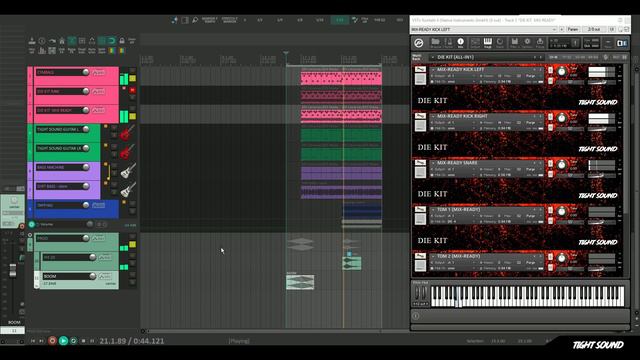
Task: Click the edit cursor marker on the ruler
Action: click(286, 53)
